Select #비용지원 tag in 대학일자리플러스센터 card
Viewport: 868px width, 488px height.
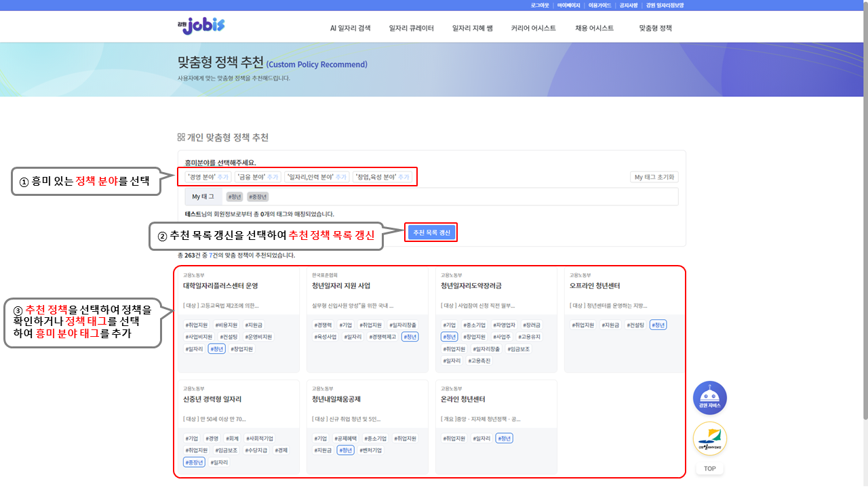(226, 325)
